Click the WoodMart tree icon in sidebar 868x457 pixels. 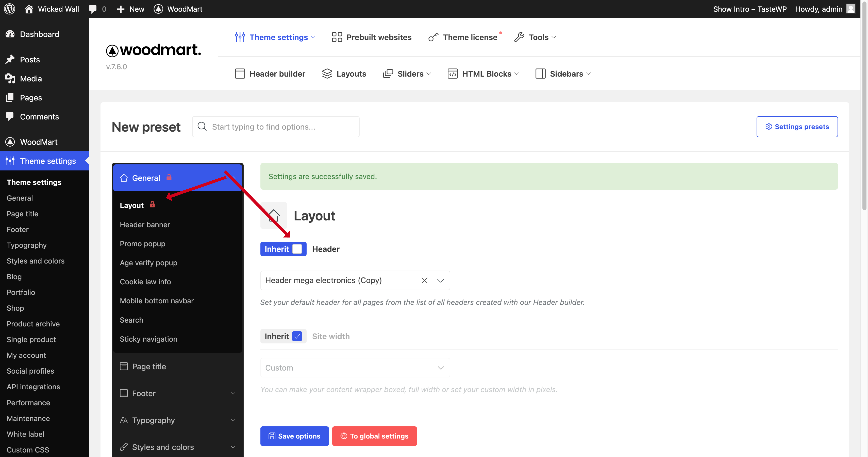pos(10,142)
